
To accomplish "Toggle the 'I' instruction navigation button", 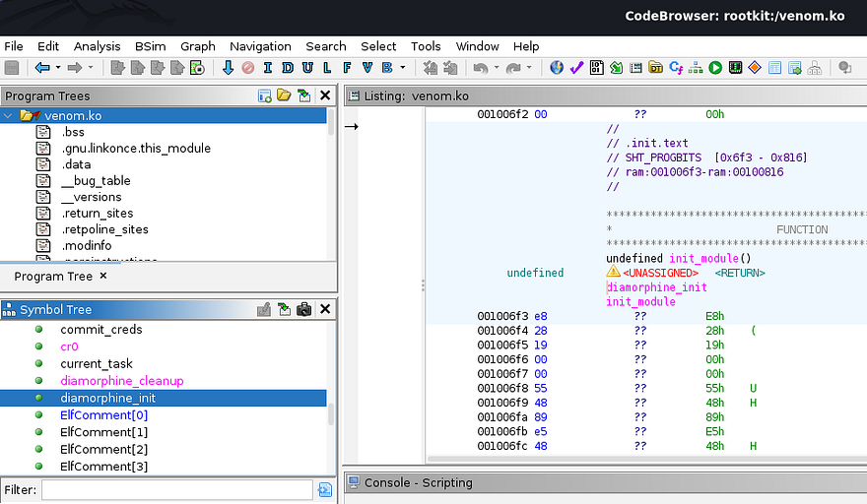I will 267,68.
